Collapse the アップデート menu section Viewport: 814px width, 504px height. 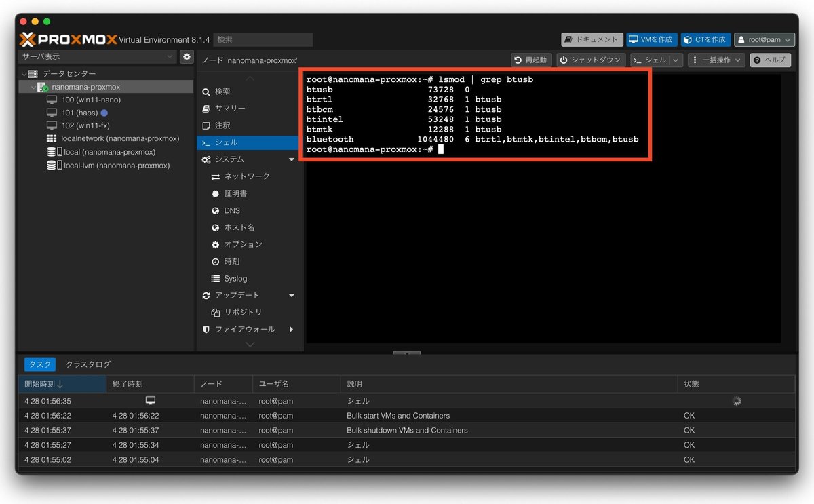coord(292,295)
